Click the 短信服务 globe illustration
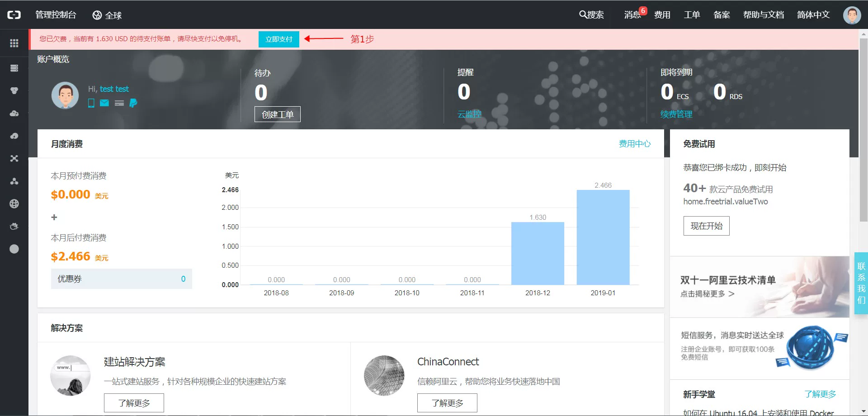Viewport: 868px width, 416px height. pyautogui.click(x=811, y=347)
